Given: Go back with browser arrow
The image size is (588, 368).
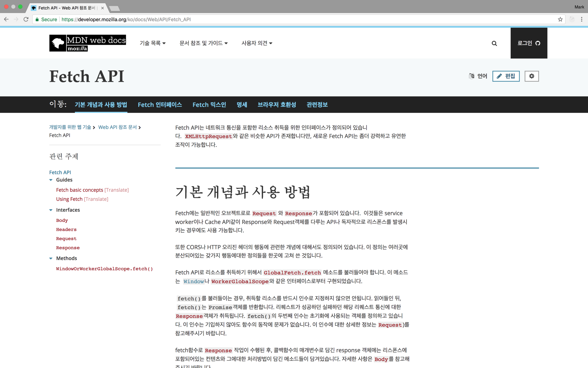Looking at the screenshot, I should pos(6,19).
